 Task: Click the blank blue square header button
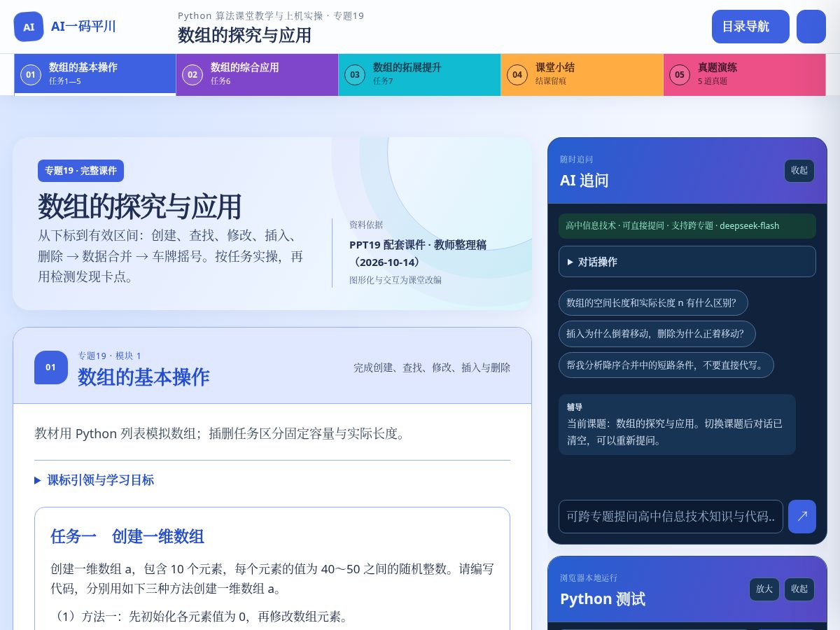click(811, 27)
